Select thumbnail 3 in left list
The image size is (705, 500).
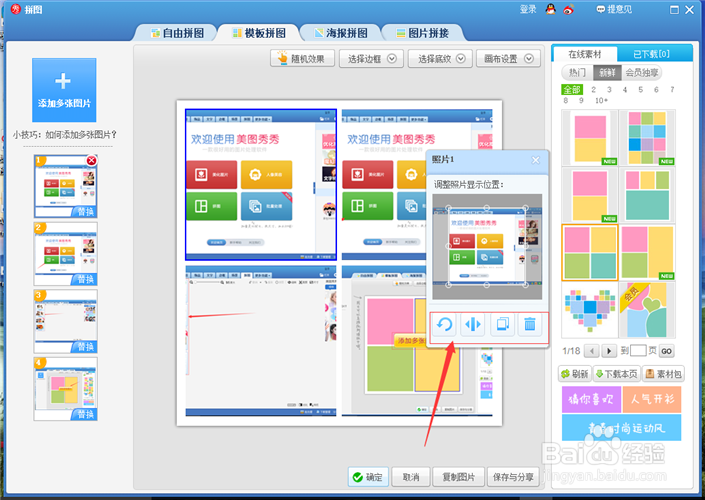(x=66, y=321)
